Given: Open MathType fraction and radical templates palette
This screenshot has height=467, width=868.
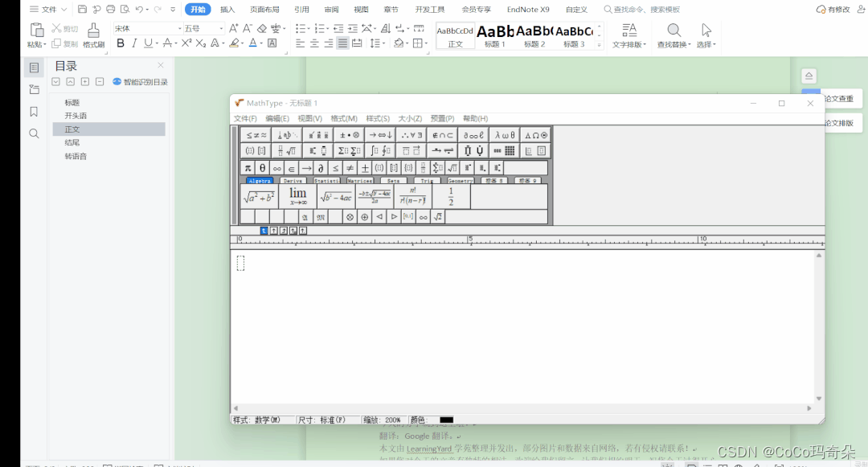Looking at the screenshot, I should (287, 150).
